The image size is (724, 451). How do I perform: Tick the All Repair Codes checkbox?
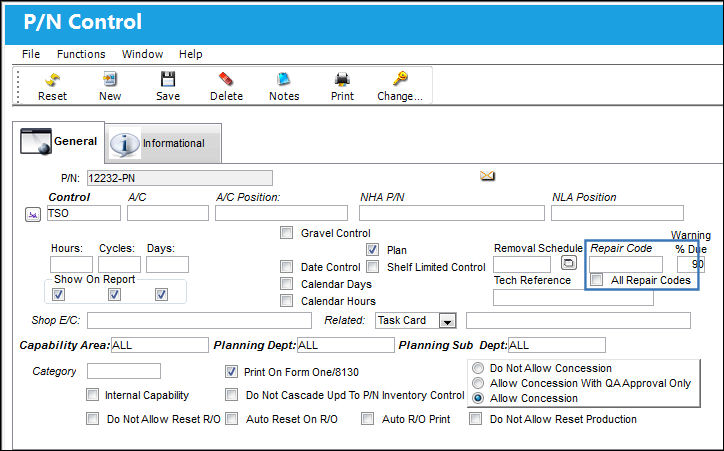(x=597, y=280)
